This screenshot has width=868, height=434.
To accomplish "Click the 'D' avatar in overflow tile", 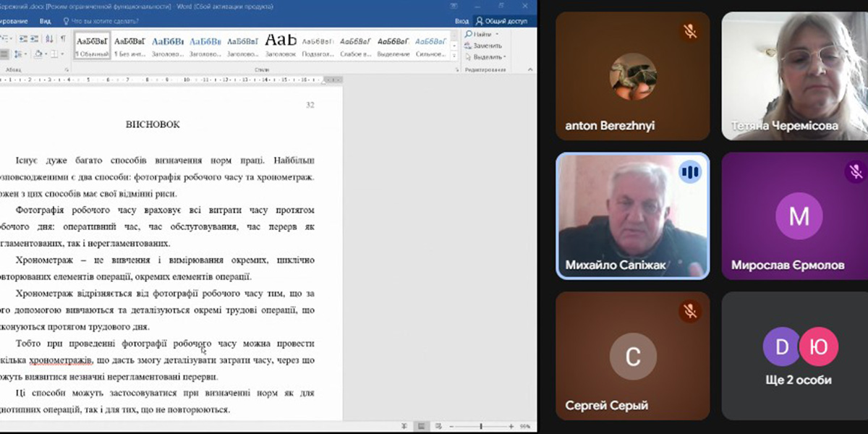I will click(x=782, y=346).
